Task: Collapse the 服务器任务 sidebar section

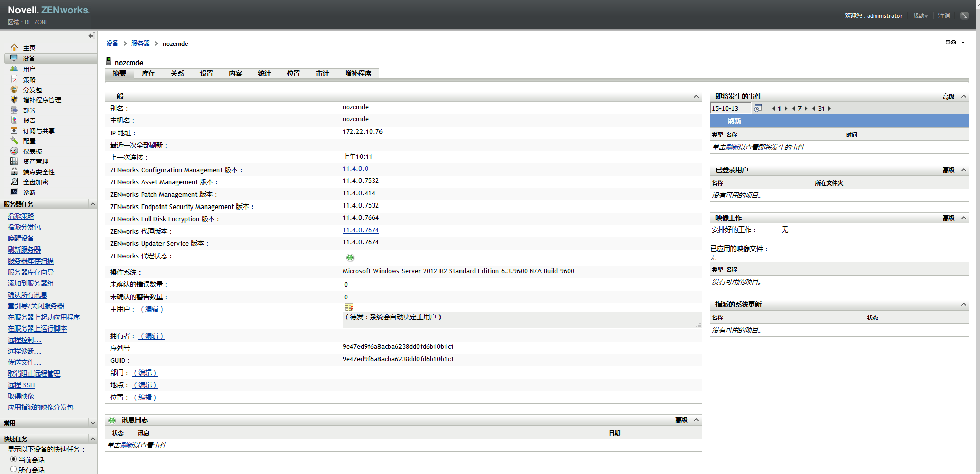Action: (x=93, y=204)
